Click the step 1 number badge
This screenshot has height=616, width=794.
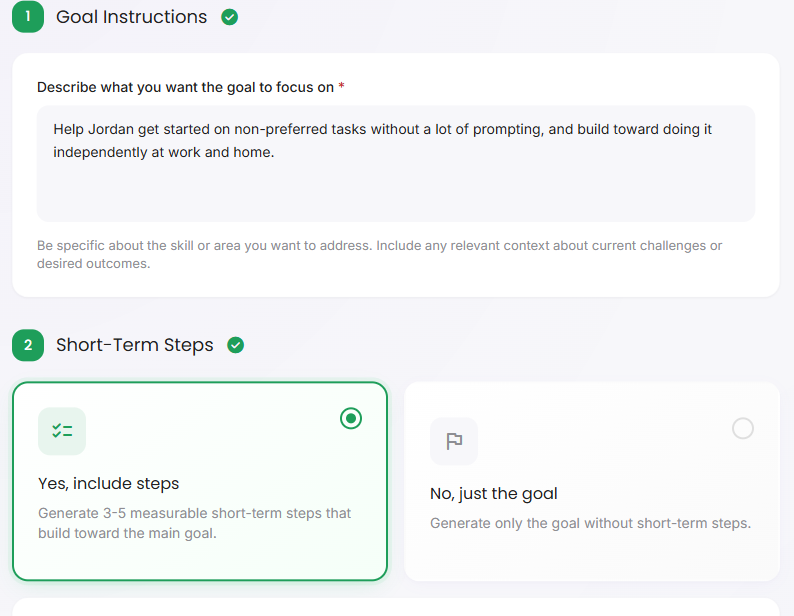(x=28, y=17)
